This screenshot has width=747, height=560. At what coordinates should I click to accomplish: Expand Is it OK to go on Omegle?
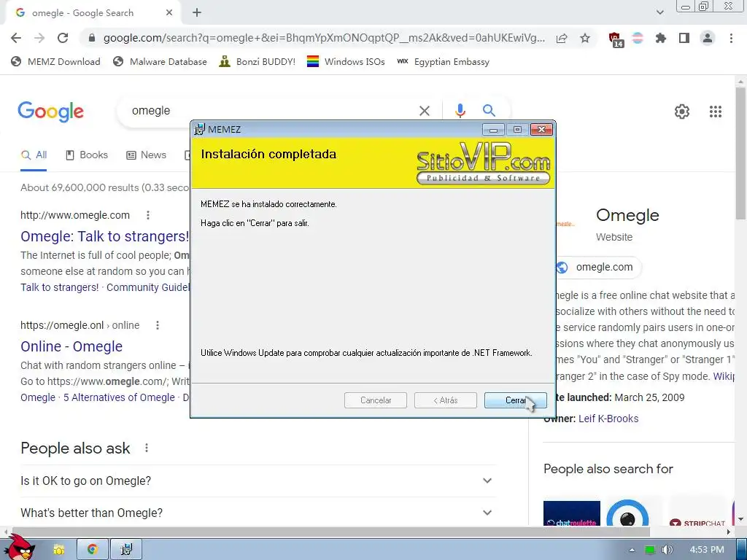258,481
